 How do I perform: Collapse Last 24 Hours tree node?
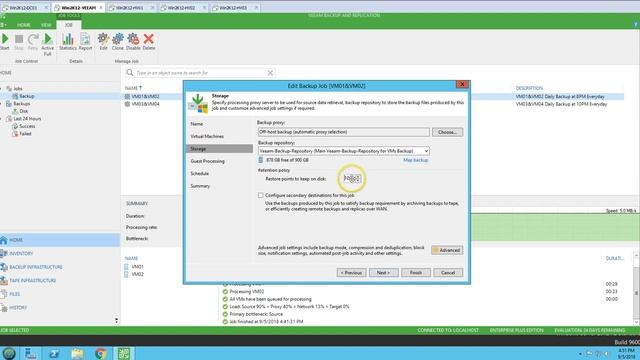(1, 119)
